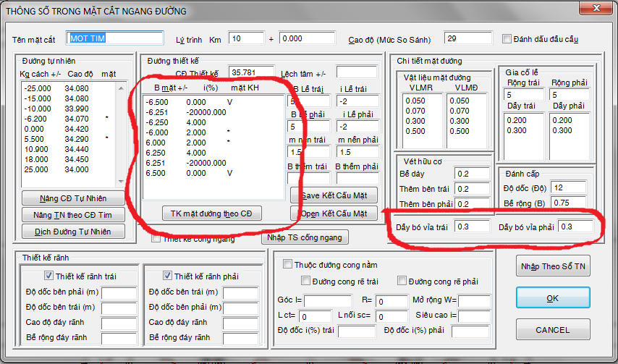This screenshot has width=618, height=364.
Task: Select the -6.251 -20000.000 design row
Action: coord(213,112)
